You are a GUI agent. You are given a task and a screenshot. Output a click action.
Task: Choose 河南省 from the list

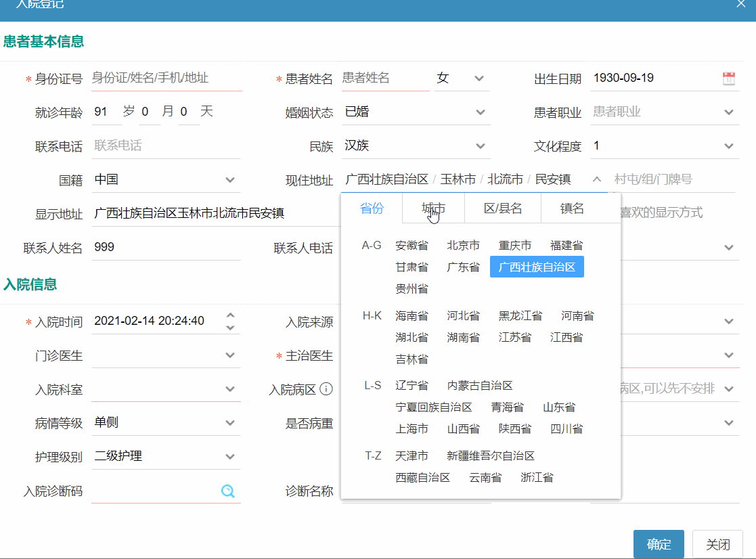pyautogui.click(x=577, y=315)
